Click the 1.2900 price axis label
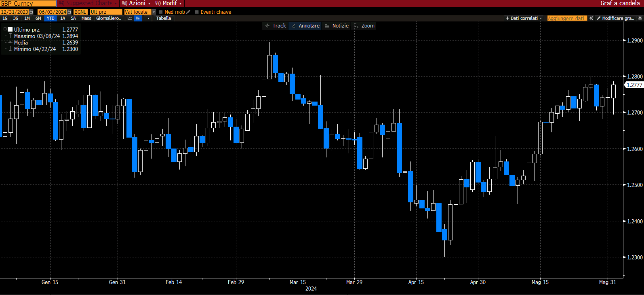 [635, 40]
